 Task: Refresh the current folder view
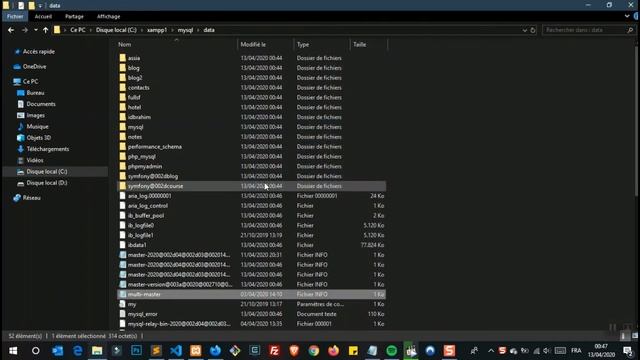click(x=533, y=30)
